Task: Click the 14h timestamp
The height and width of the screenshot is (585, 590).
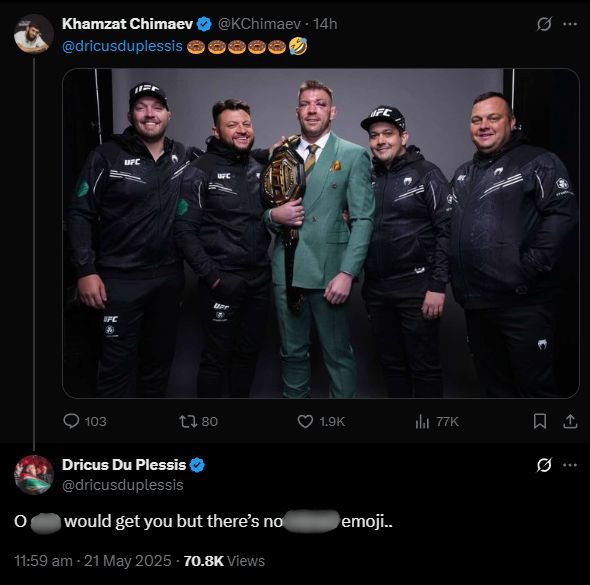Action: (x=325, y=24)
